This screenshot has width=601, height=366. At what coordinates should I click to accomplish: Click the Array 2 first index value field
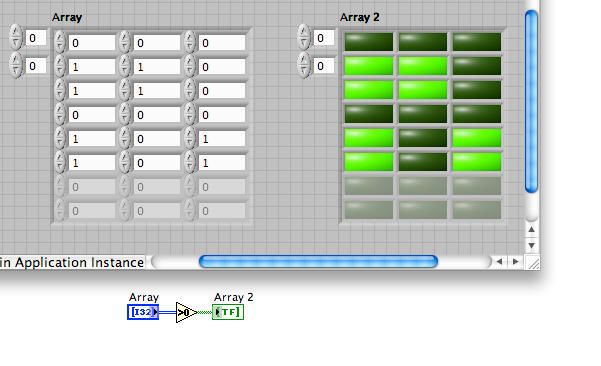tap(324, 38)
